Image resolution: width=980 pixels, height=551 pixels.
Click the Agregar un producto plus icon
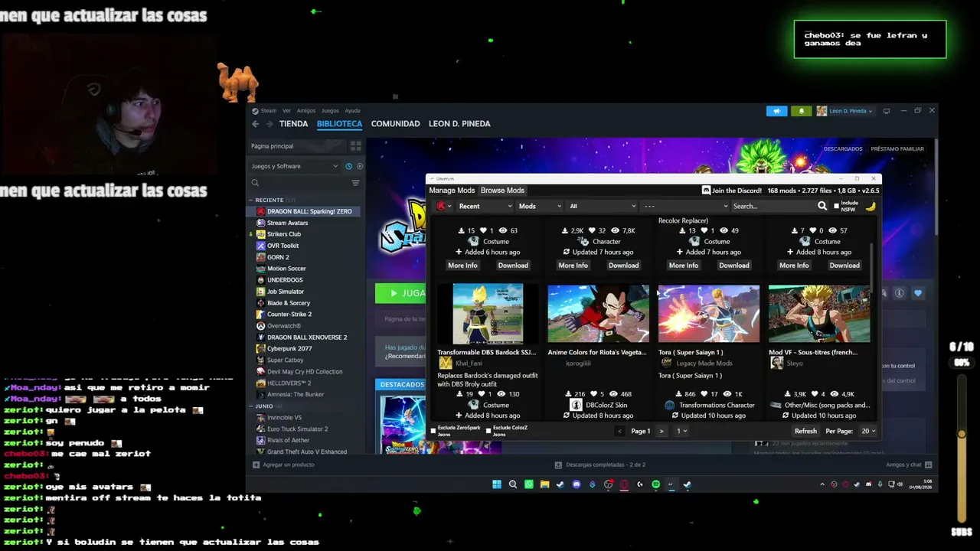pyautogui.click(x=256, y=465)
